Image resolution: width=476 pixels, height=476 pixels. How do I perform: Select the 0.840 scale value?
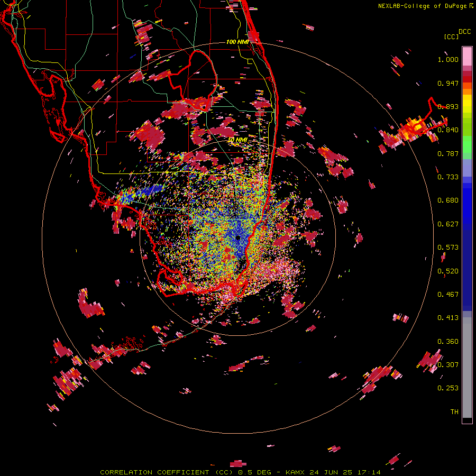tap(448, 130)
